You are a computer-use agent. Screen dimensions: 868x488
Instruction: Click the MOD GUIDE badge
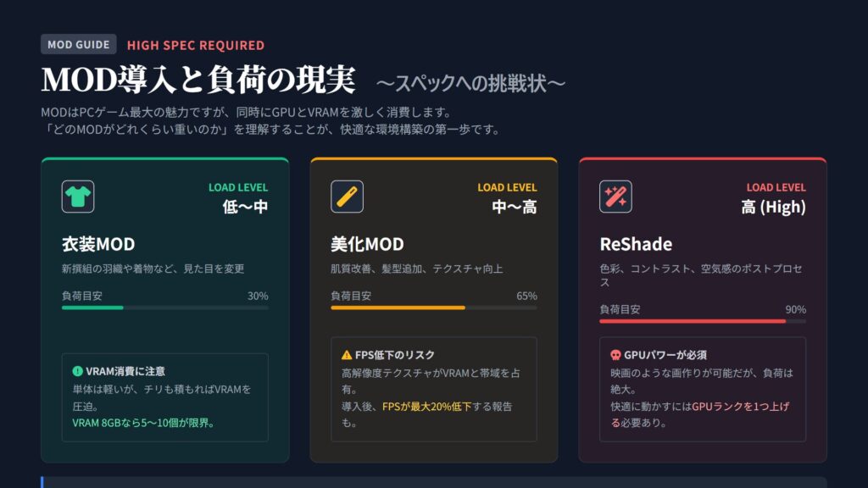[79, 44]
